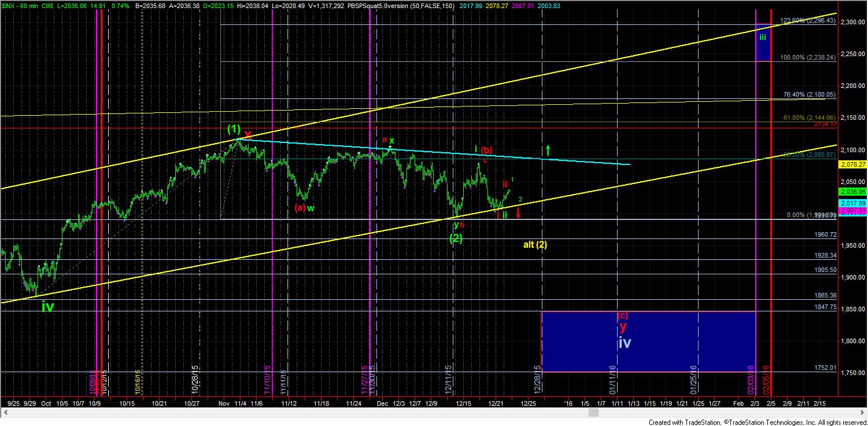Screen dimensions: 868x426
Task: Click the green 2,036.06 price axis marker
Action: pyautogui.click(x=852, y=192)
